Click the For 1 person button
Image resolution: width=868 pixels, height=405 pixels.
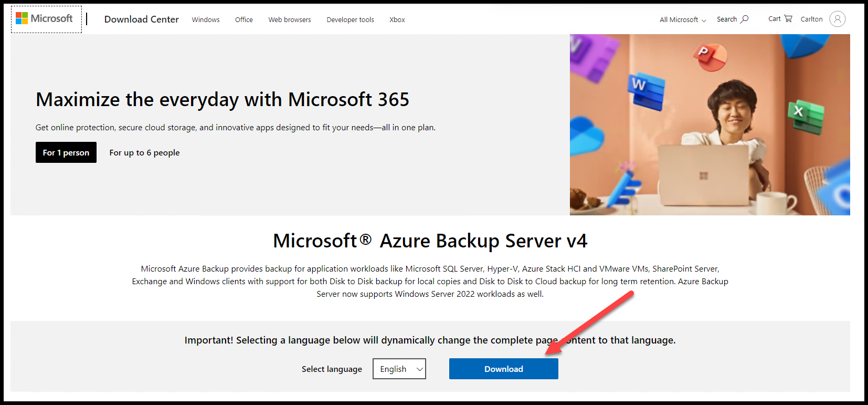click(x=66, y=152)
